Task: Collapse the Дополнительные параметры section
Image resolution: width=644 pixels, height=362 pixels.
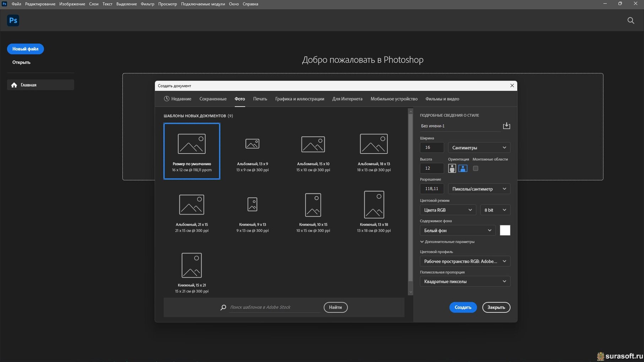Action: click(x=447, y=242)
